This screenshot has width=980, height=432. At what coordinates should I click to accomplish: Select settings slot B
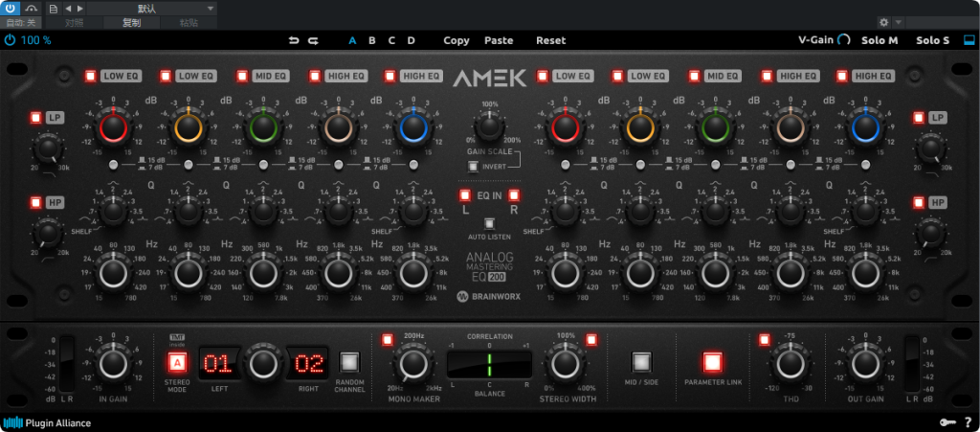point(372,40)
